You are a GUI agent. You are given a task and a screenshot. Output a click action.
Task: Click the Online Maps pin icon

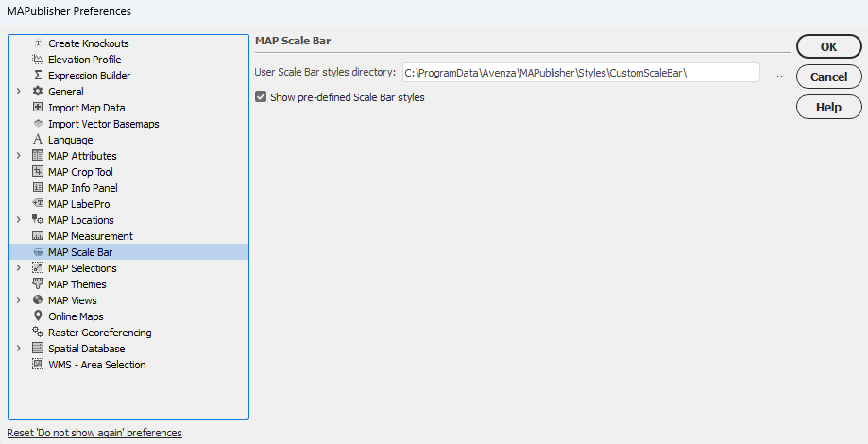(x=38, y=316)
